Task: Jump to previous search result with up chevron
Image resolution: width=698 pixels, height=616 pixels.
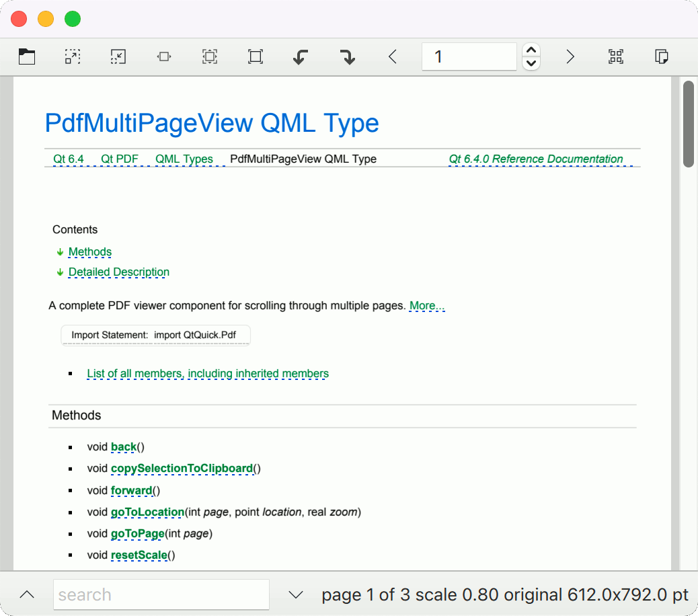Action: tap(27, 594)
